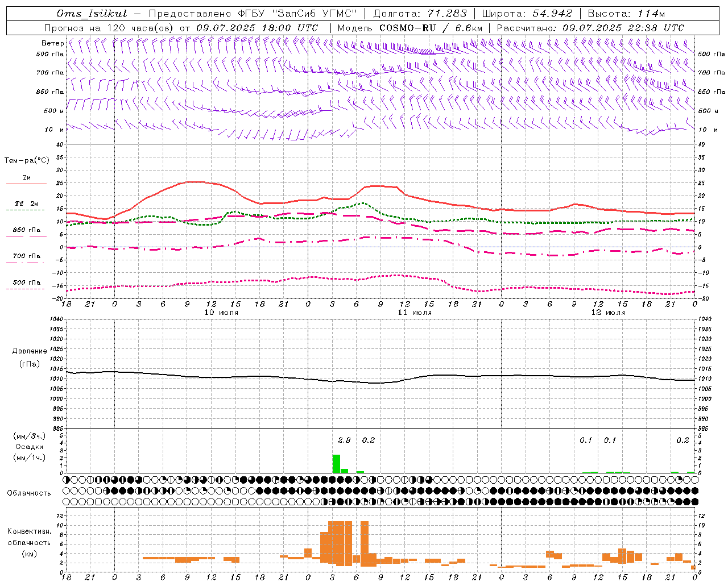This screenshot has height=582, width=728.
Task: Click the '(гПа)' unit under Давление
Action: (30, 364)
